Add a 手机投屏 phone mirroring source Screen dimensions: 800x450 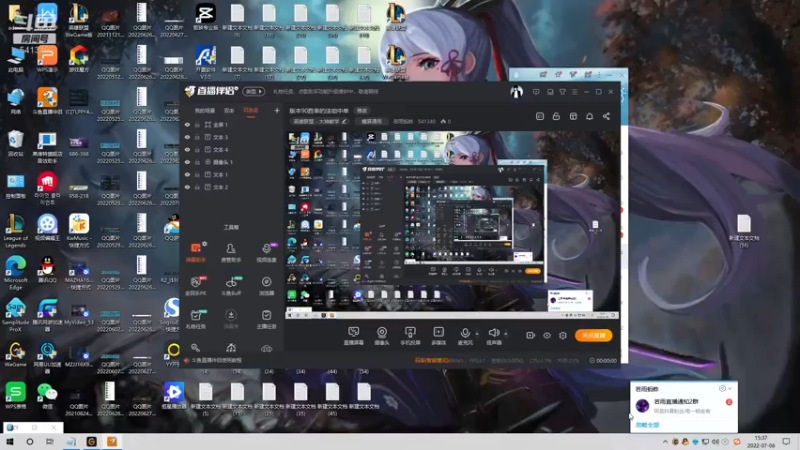(410, 336)
